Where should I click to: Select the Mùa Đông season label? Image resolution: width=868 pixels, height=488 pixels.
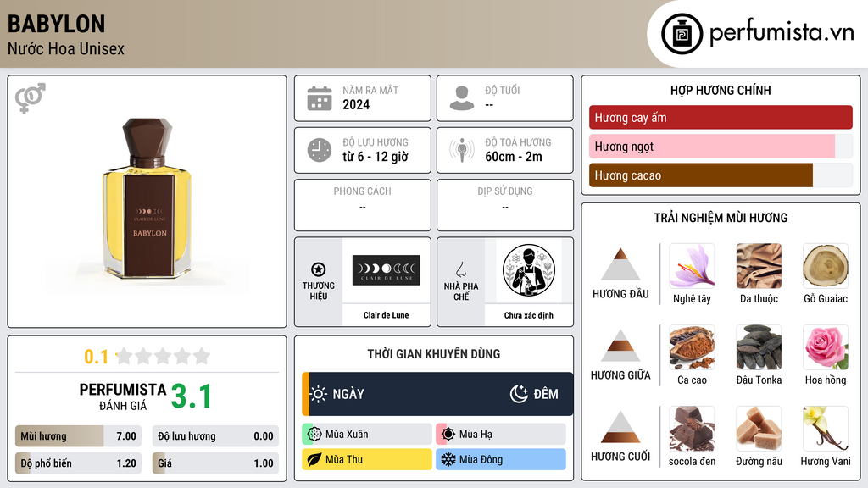(481, 460)
